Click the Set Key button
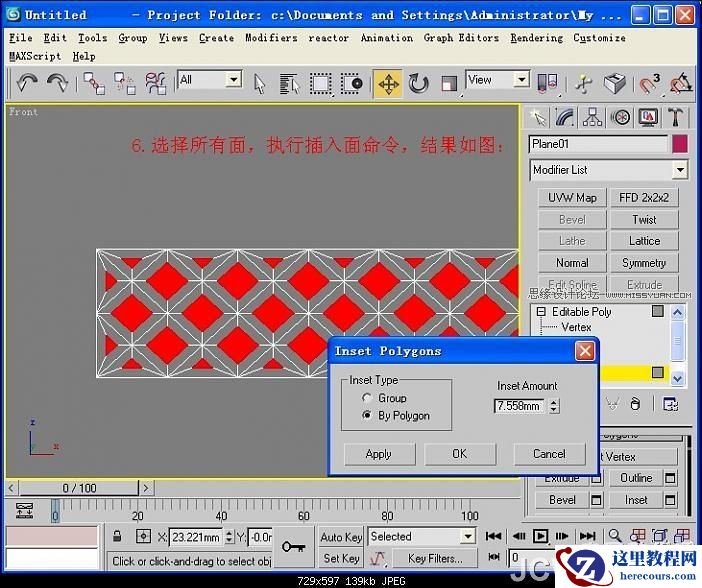The width and height of the screenshot is (702, 588). point(341,558)
